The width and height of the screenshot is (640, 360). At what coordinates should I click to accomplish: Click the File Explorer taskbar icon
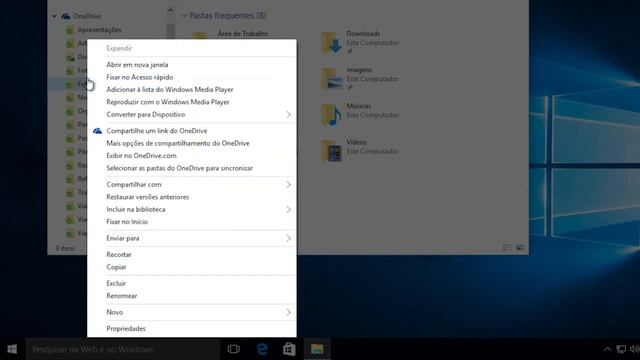coord(317,349)
